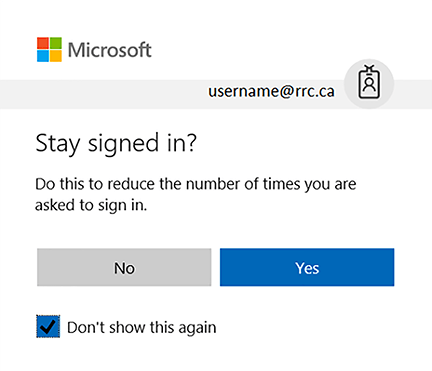This screenshot has height=371, width=432.
Task: Click the "Do this to reduce" description line
Action: tap(196, 184)
